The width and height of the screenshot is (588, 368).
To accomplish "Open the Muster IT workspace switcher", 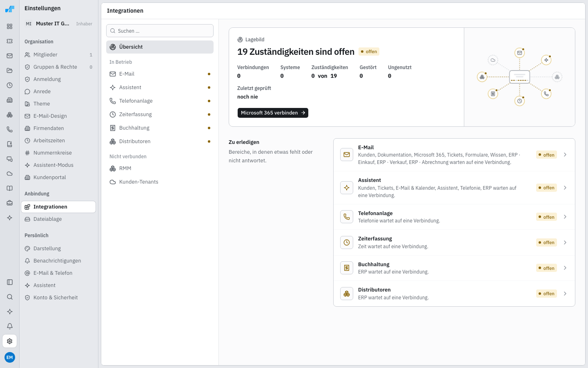I will 58,24.
